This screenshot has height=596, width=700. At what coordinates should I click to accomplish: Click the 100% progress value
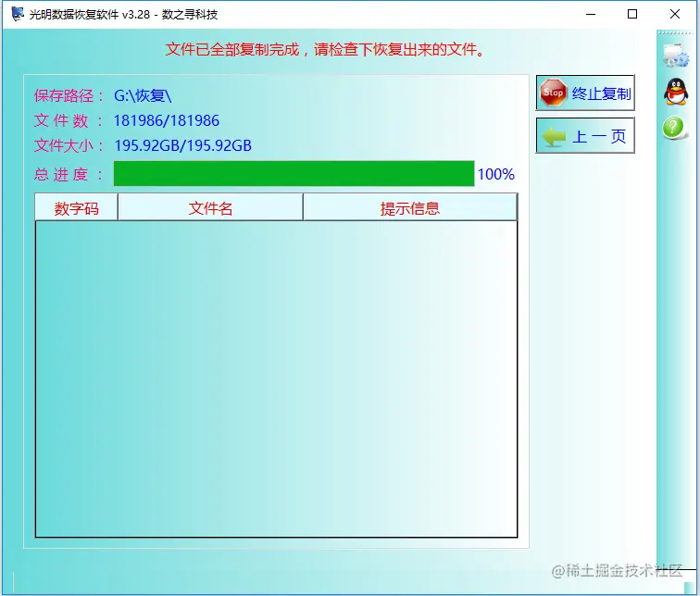496,174
